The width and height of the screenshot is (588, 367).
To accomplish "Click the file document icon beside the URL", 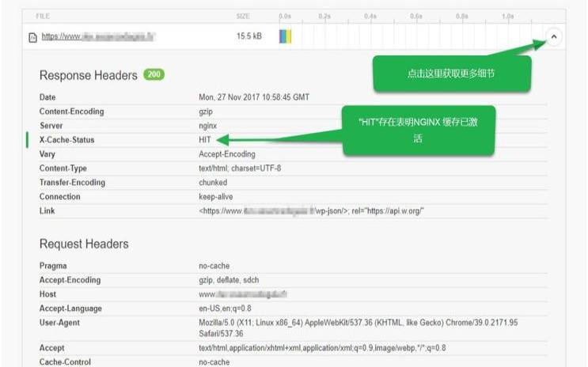I will click(x=32, y=36).
